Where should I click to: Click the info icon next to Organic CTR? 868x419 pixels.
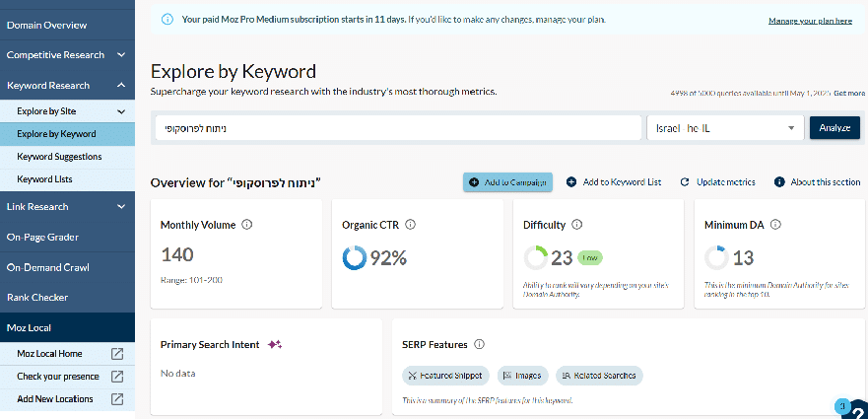click(411, 225)
